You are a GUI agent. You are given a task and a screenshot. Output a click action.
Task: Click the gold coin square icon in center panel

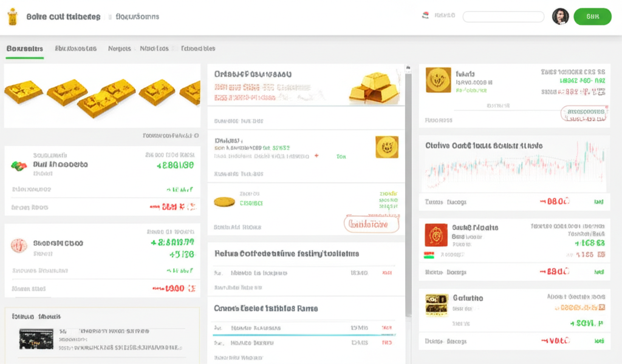point(386,147)
